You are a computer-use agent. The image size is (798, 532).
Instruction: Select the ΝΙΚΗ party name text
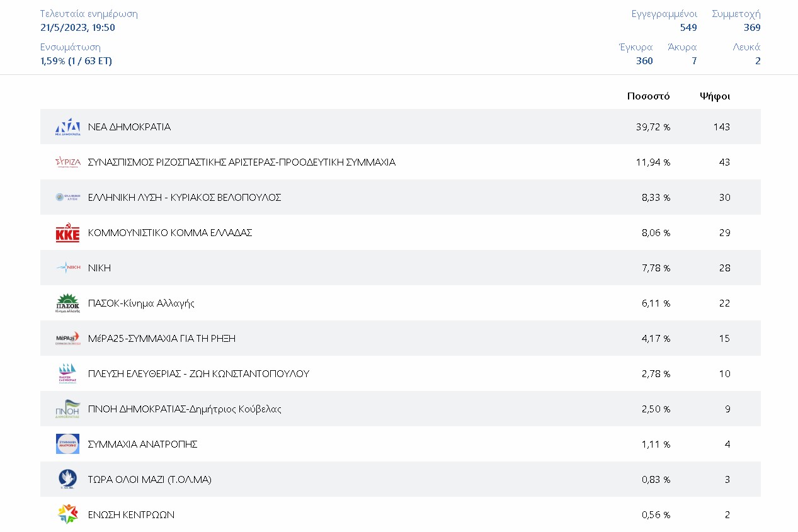(x=100, y=268)
